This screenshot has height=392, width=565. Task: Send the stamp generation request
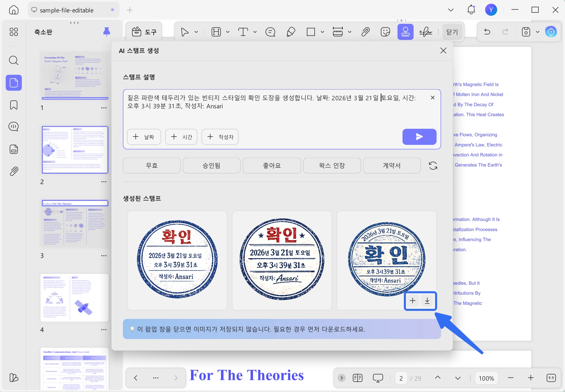click(419, 137)
